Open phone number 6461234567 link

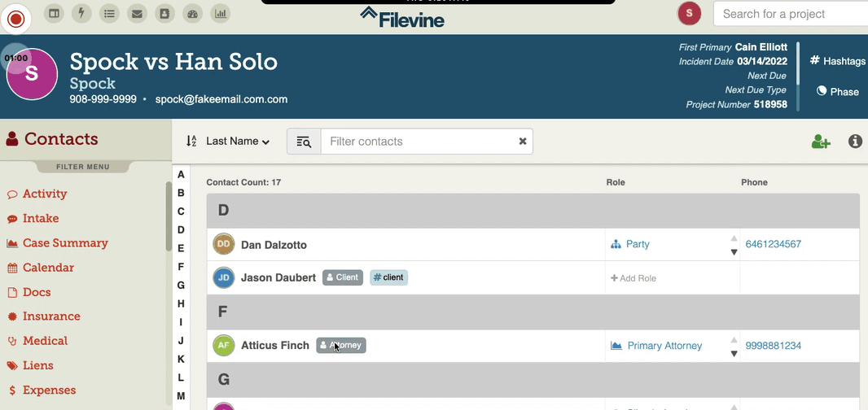click(774, 244)
